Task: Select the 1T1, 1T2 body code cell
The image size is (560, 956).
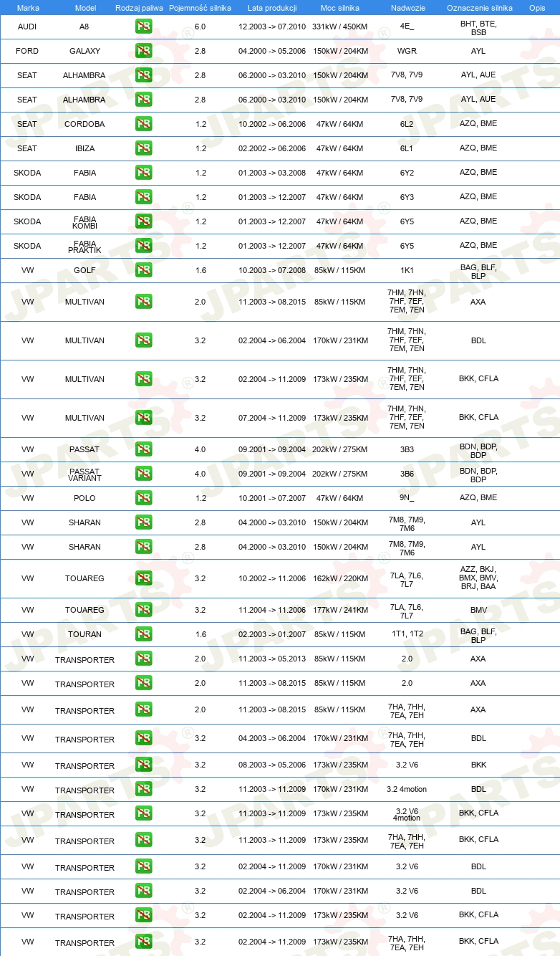Action: click(407, 634)
